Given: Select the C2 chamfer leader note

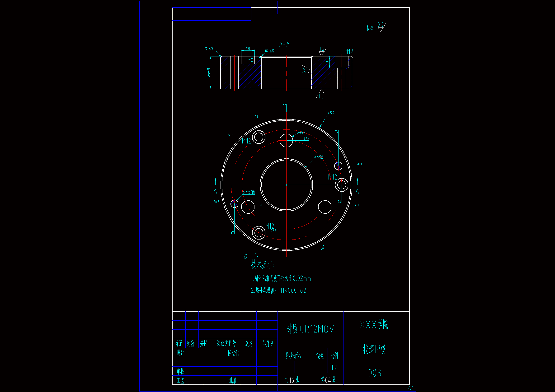Looking at the screenshot, I should pos(209,49).
